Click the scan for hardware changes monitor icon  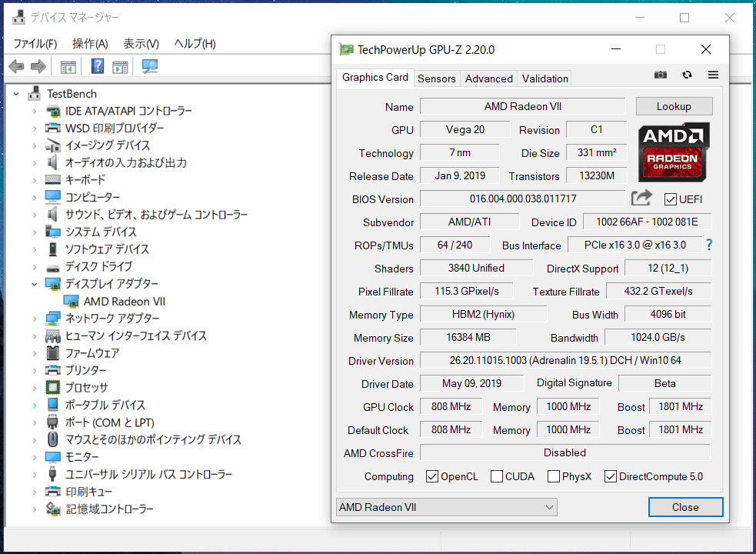click(x=150, y=66)
